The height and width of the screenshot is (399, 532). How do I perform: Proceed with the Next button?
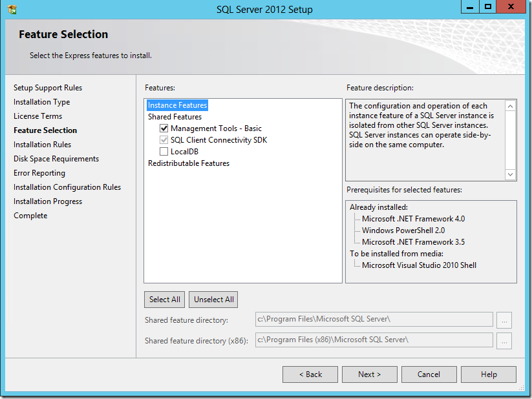point(370,374)
